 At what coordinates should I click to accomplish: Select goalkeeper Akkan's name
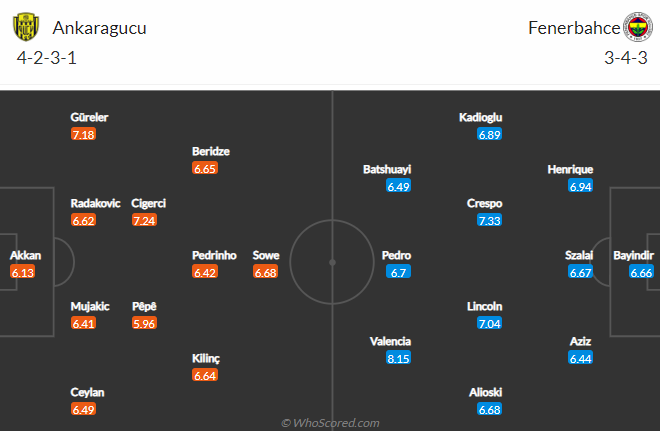(x=25, y=255)
